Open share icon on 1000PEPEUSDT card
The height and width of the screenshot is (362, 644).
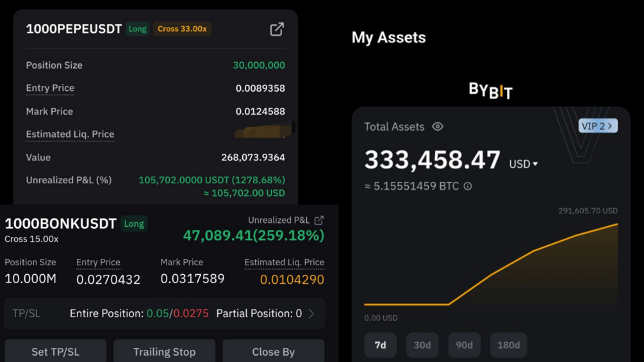pos(277,29)
